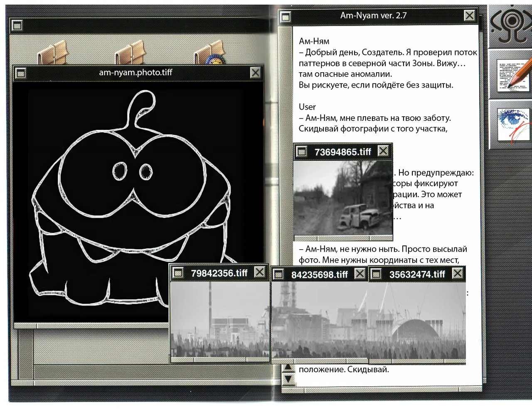
Task: Click the scroll down arrow in the chat window
Action: [x=288, y=379]
